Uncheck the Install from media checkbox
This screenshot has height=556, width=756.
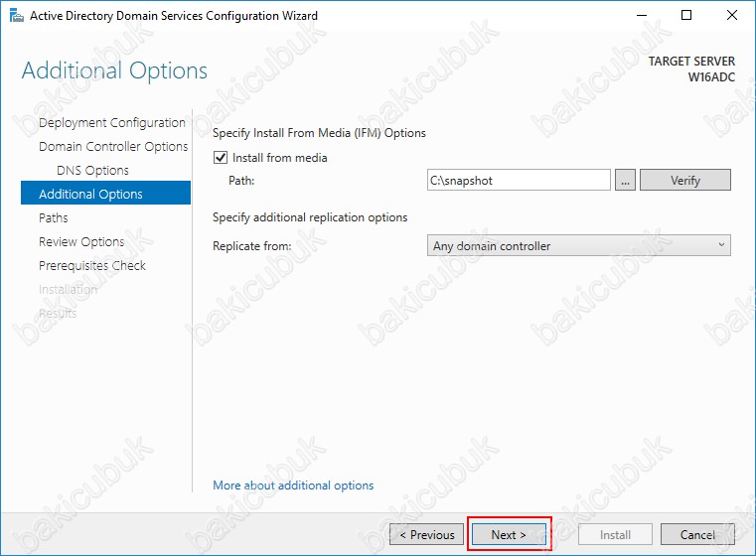pos(221,158)
